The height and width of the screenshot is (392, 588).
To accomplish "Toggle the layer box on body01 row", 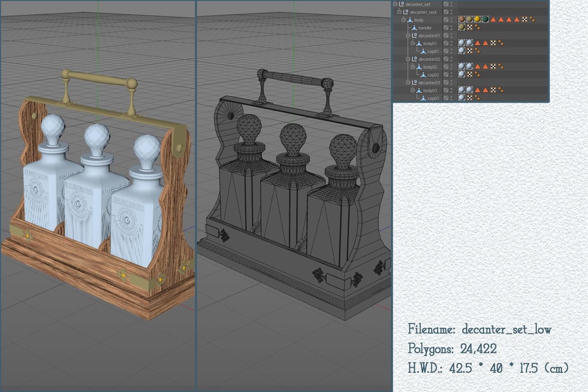I will pyautogui.click(x=446, y=43).
